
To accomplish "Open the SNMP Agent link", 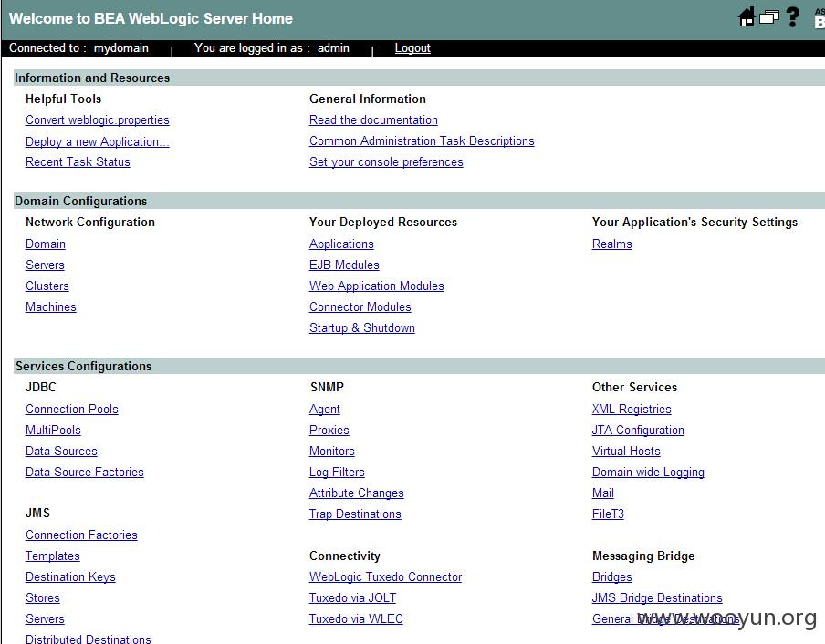I will [x=325, y=409].
